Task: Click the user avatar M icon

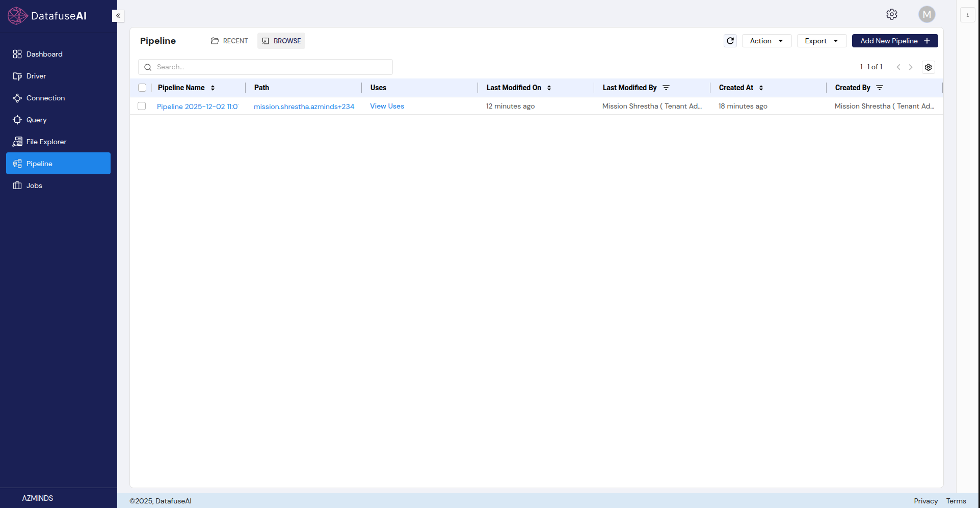Action: tap(926, 14)
